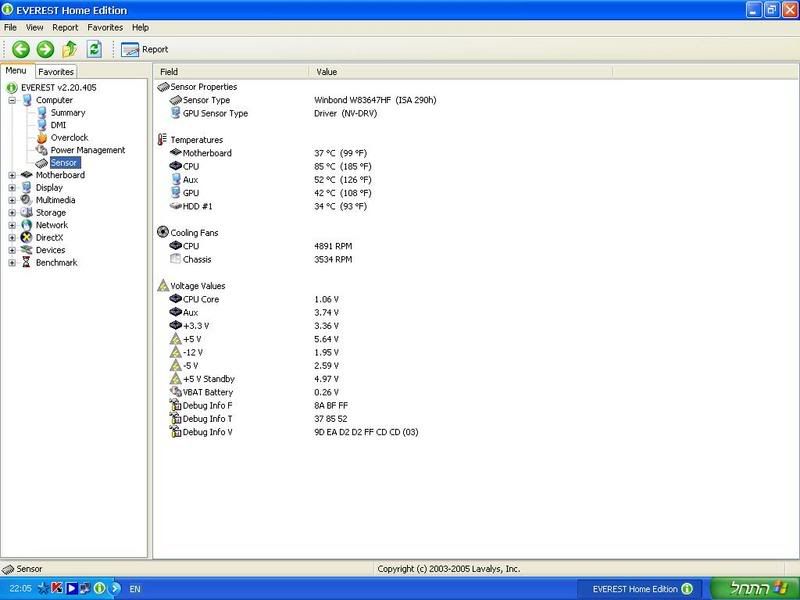Screen dimensions: 800x600
Task: Select the Summary page icon in the tree
Action: (x=42, y=113)
